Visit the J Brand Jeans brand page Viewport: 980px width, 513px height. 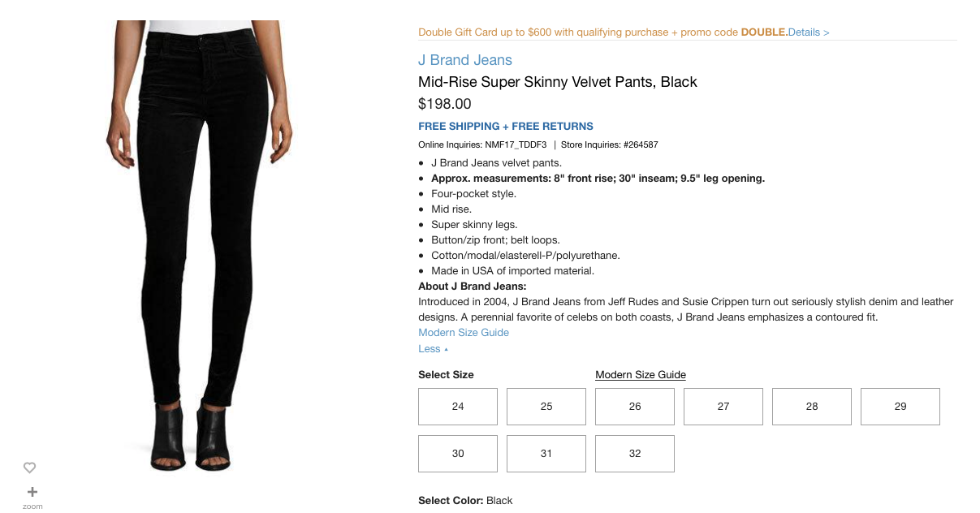click(464, 59)
